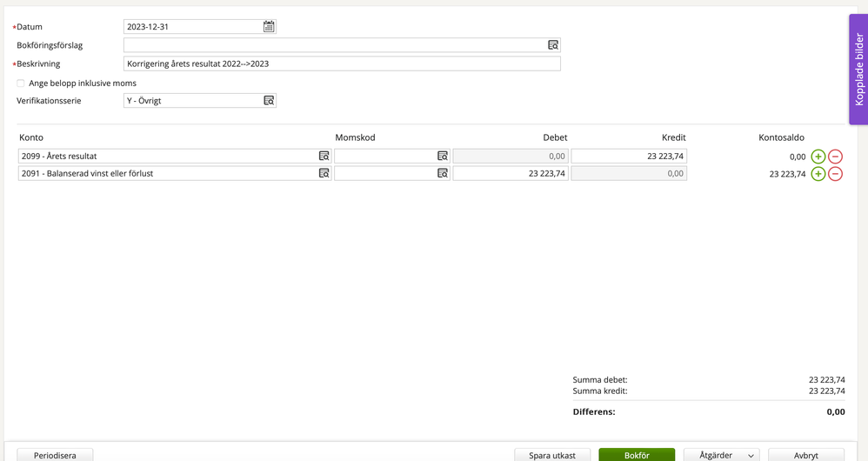Open Momskod lookup on second row
Viewport: 868px width, 461px height.
tap(442, 174)
